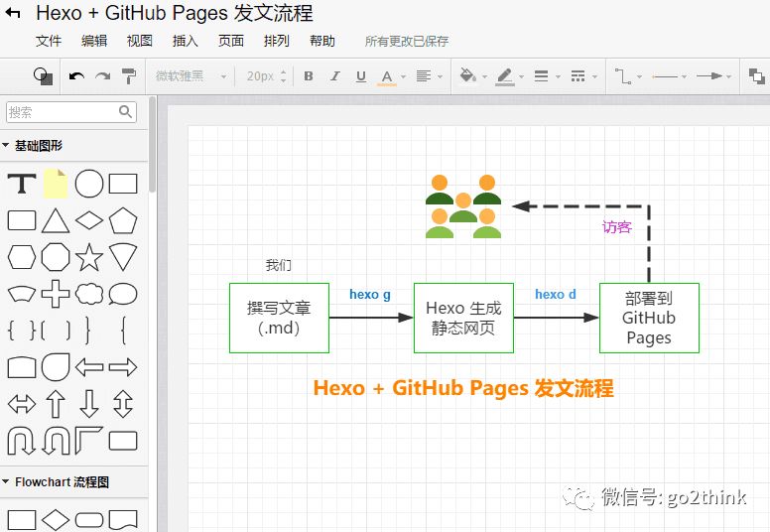Viewport: 770px width, 532px height.
Task: Click the visitors people group icon
Action: [463, 206]
